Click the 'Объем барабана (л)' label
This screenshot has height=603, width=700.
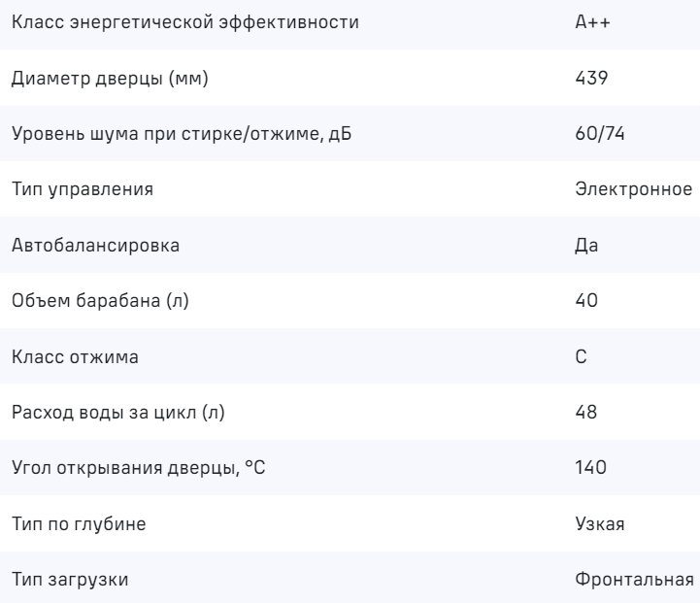[x=101, y=301]
